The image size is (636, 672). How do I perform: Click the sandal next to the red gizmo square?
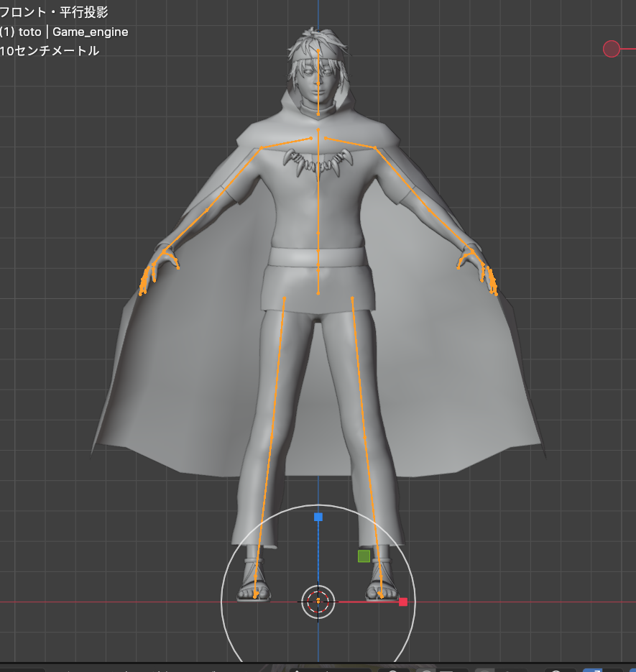(383, 579)
